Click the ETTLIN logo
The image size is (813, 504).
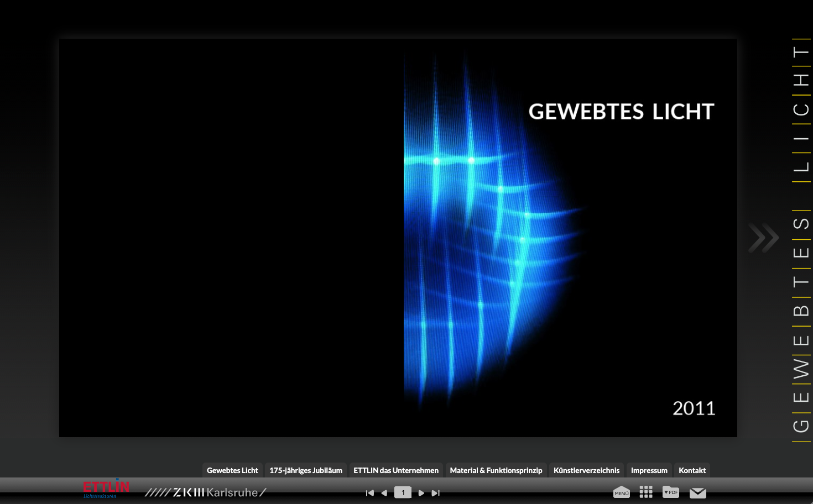pyautogui.click(x=106, y=489)
